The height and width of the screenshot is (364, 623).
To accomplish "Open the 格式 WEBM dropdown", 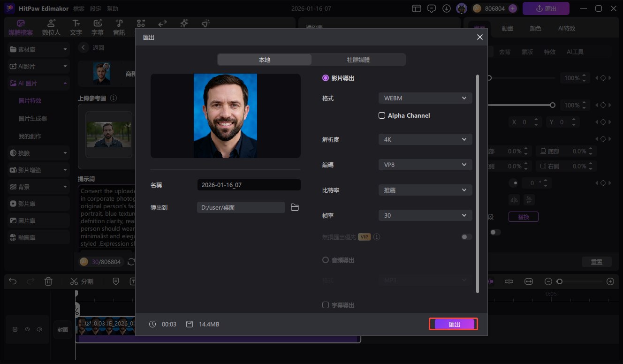I will tap(425, 98).
